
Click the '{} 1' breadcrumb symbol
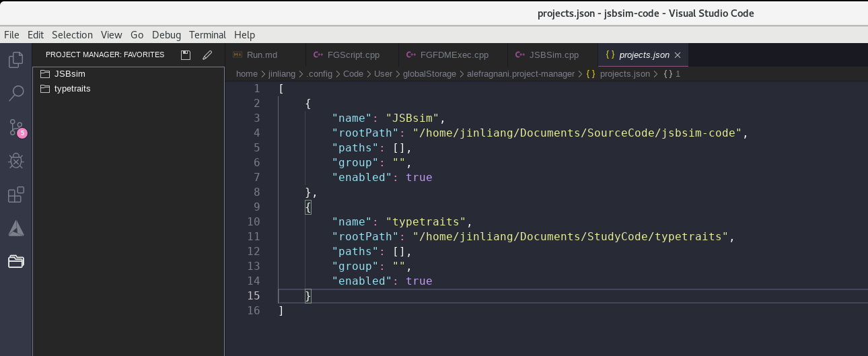(x=672, y=74)
